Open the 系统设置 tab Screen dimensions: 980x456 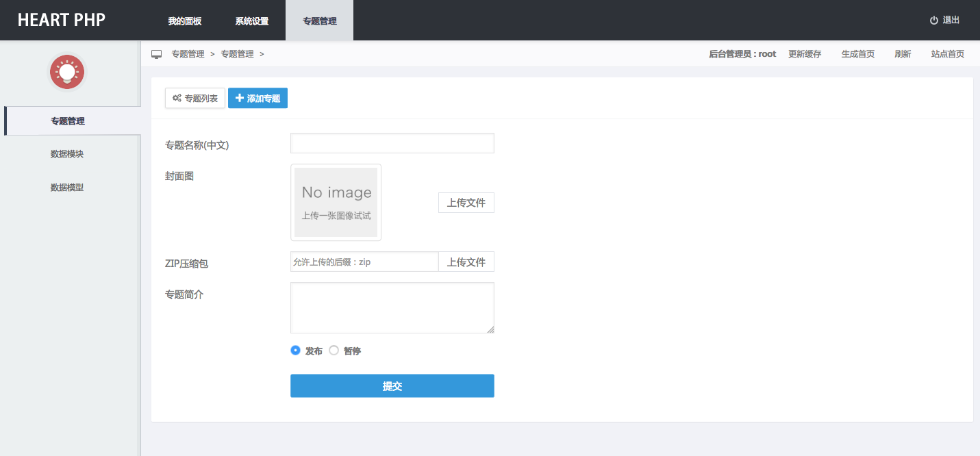pyautogui.click(x=252, y=21)
